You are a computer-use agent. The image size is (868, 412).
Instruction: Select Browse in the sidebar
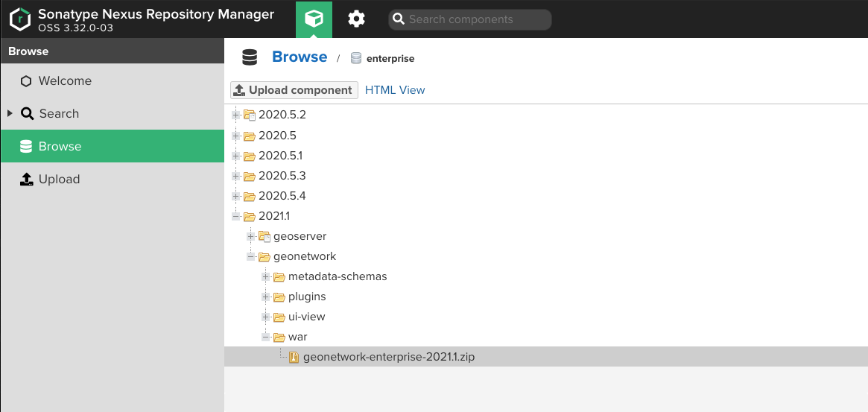tap(113, 146)
